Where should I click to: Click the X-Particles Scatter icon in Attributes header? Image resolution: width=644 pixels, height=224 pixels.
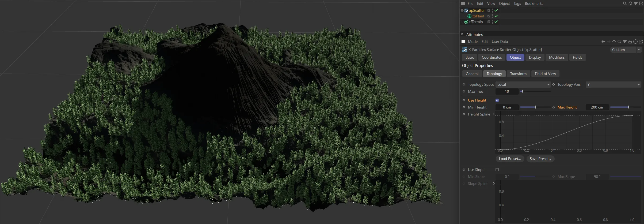pyautogui.click(x=464, y=50)
